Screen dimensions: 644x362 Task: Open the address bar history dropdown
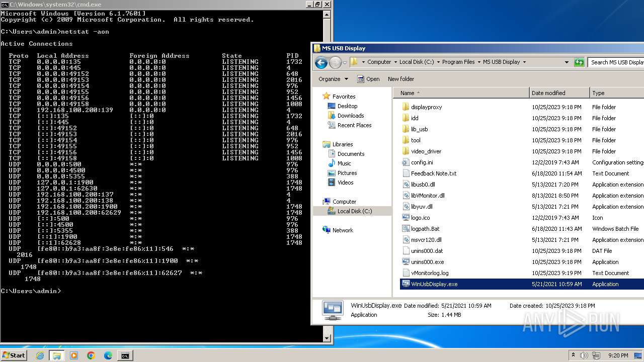567,62
